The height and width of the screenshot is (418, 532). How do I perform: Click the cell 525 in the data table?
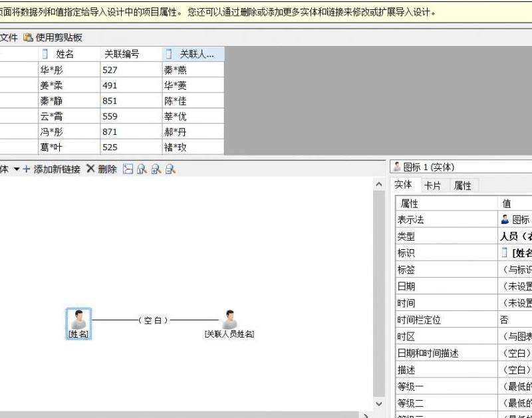(x=131, y=147)
